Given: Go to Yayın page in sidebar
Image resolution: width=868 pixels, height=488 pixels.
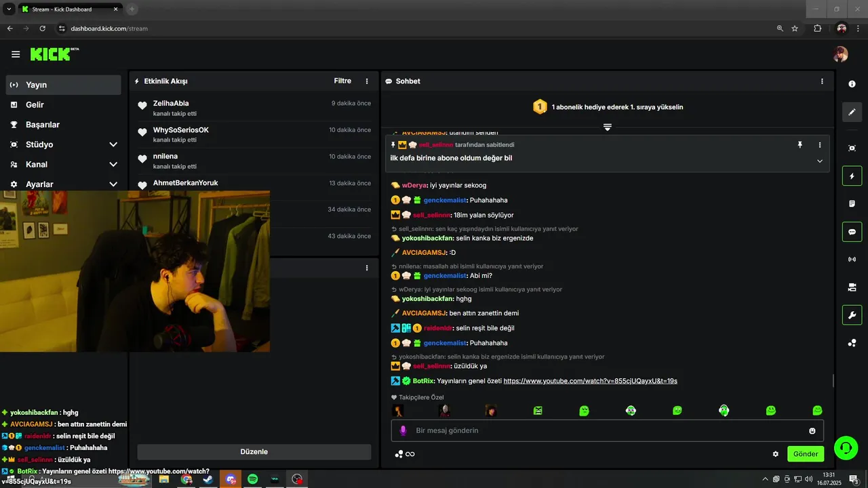Looking at the screenshot, I should pyautogui.click(x=64, y=85).
